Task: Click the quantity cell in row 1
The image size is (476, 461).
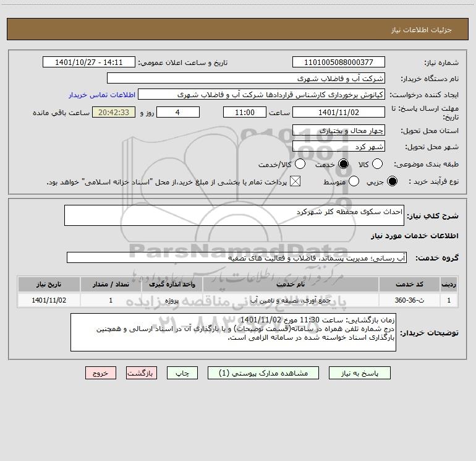Action: pos(111,300)
